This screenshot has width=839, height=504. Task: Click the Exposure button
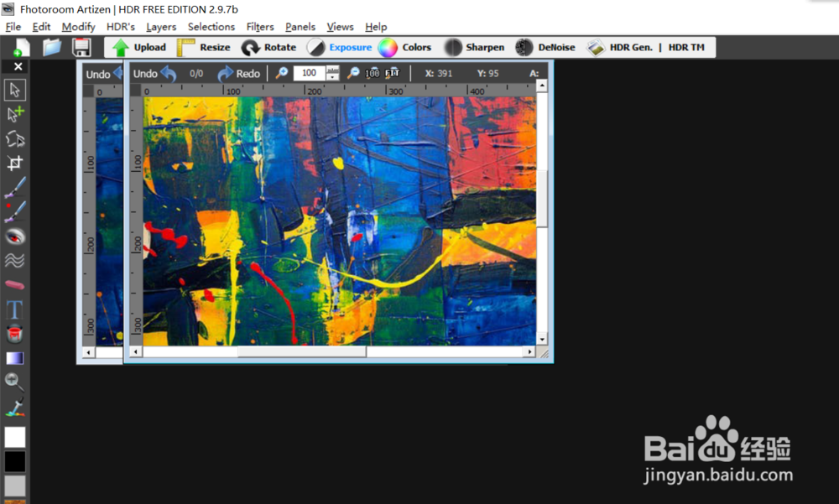[339, 48]
